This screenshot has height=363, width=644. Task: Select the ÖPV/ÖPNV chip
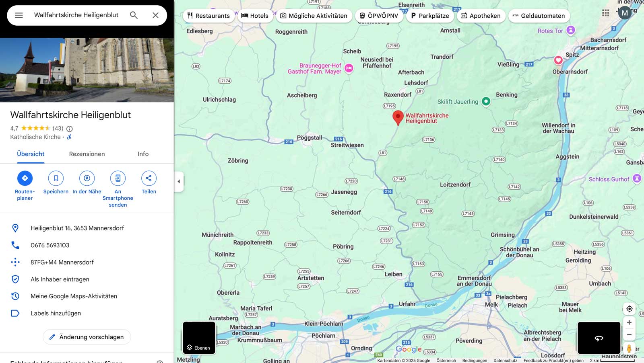(x=379, y=16)
